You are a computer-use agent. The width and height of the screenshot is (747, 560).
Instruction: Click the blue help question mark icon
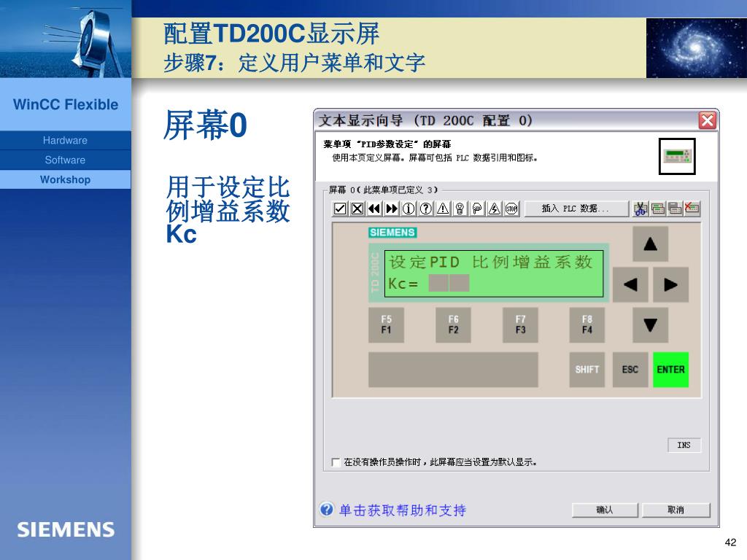[x=327, y=510]
